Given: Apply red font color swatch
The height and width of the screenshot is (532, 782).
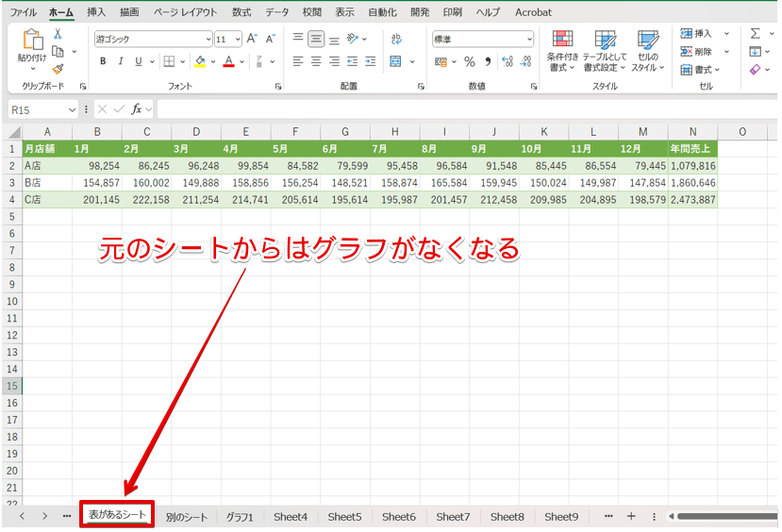Looking at the screenshot, I should 229,61.
